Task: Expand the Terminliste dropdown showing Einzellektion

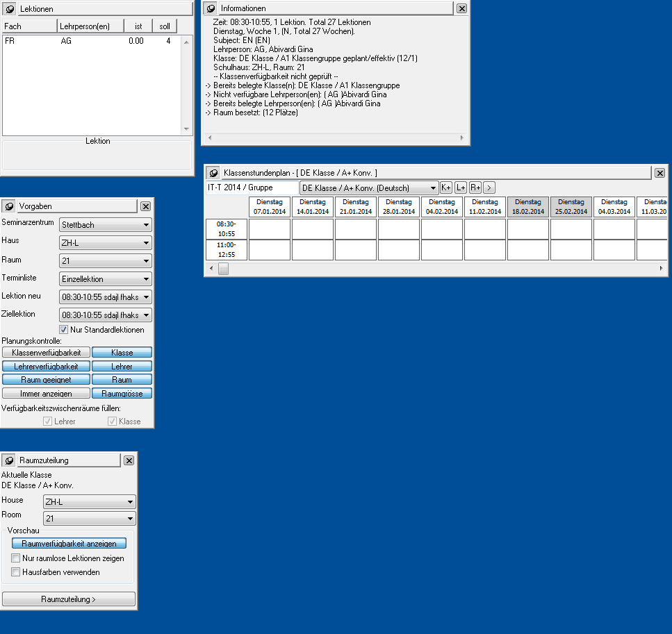Action: tap(105, 278)
